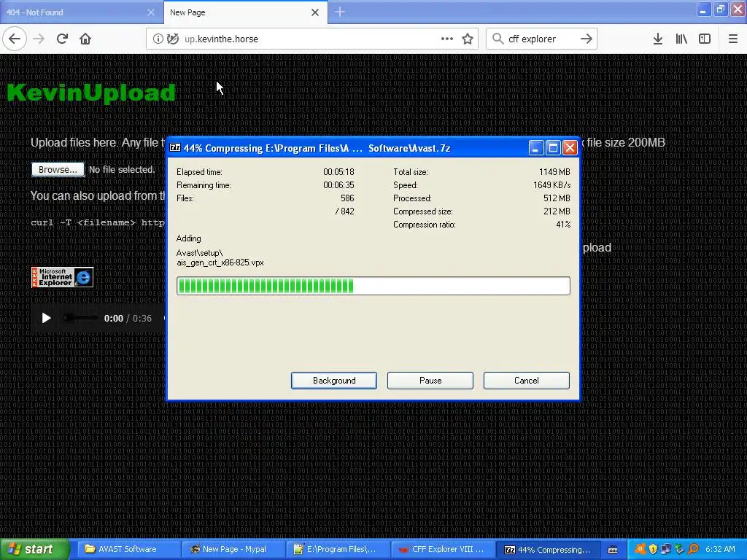The width and height of the screenshot is (747, 560).
Task: Close the New Page tab
Action: (315, 12)
